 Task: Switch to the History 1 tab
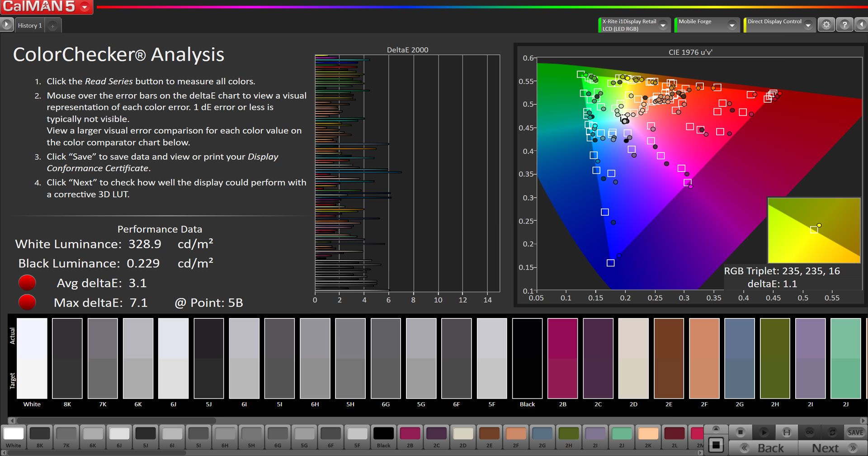30,26
